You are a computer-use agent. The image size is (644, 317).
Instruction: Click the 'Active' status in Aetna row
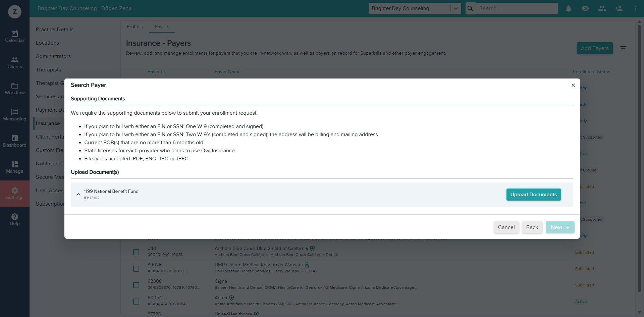[581, 302]
